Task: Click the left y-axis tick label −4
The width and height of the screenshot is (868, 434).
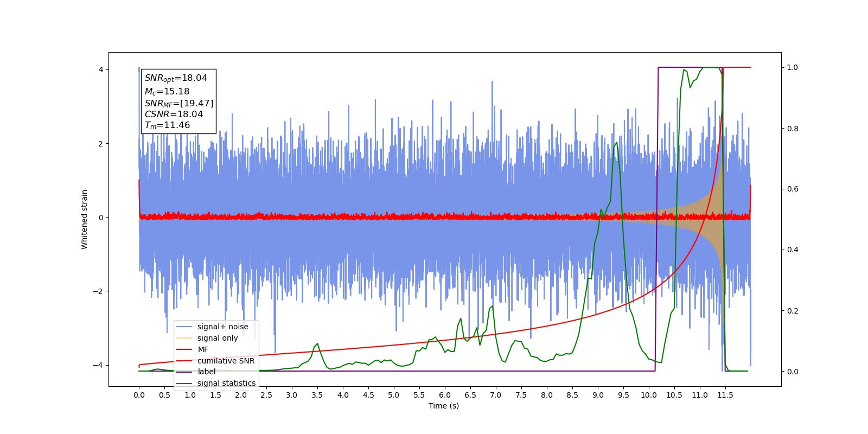Action: [x=98, y=365]
